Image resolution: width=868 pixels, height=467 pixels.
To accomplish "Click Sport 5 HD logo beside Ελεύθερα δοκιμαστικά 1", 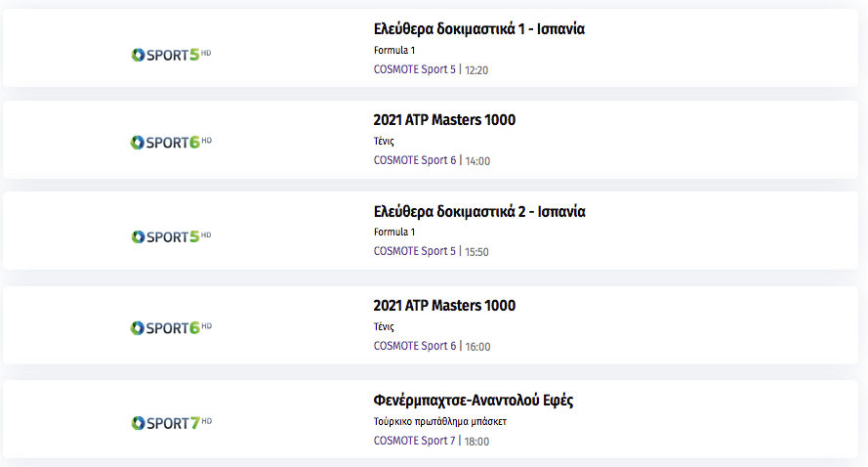I will point(171,55).
